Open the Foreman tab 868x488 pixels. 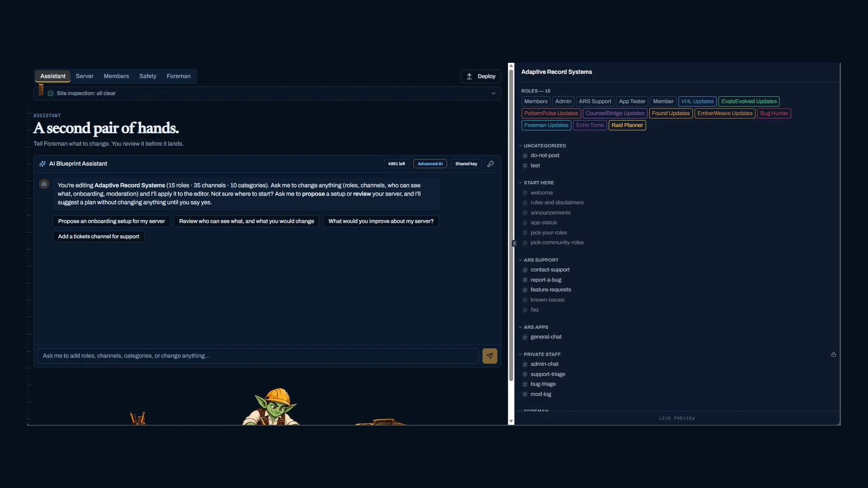[x=179, y=76]
